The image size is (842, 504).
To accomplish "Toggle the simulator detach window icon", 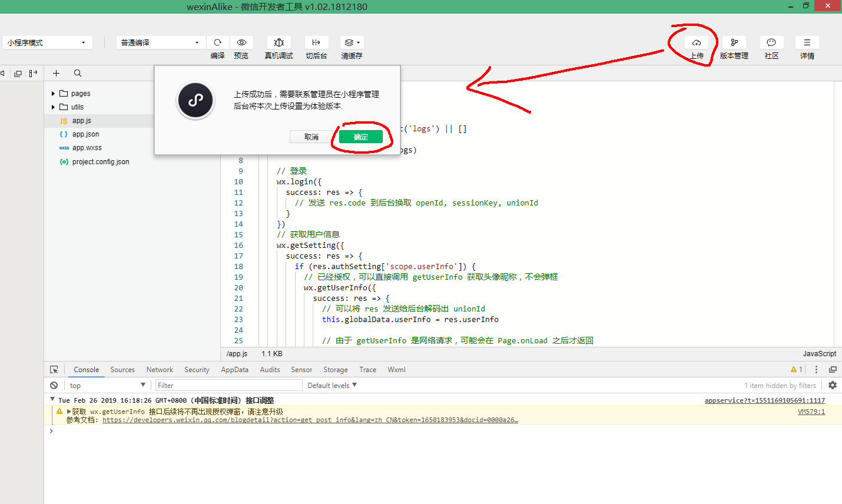I will [x=18, y=74].
